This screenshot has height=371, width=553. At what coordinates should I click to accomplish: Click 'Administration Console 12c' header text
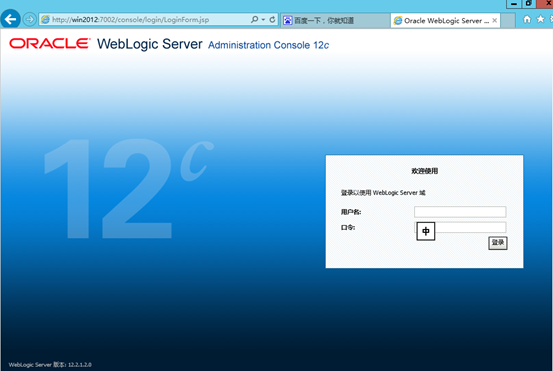click(268, 45)
